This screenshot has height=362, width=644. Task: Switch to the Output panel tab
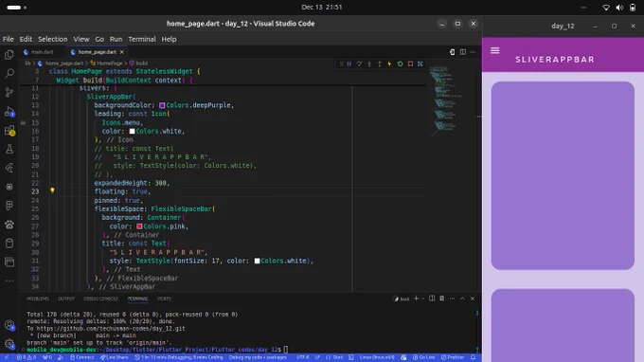(66, 299)
